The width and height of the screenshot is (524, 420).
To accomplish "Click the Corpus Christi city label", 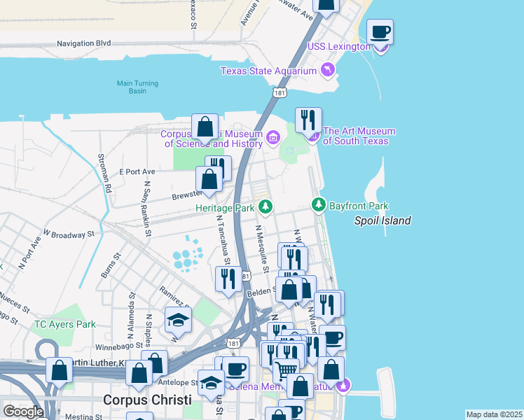I will [x=147, y=400].
